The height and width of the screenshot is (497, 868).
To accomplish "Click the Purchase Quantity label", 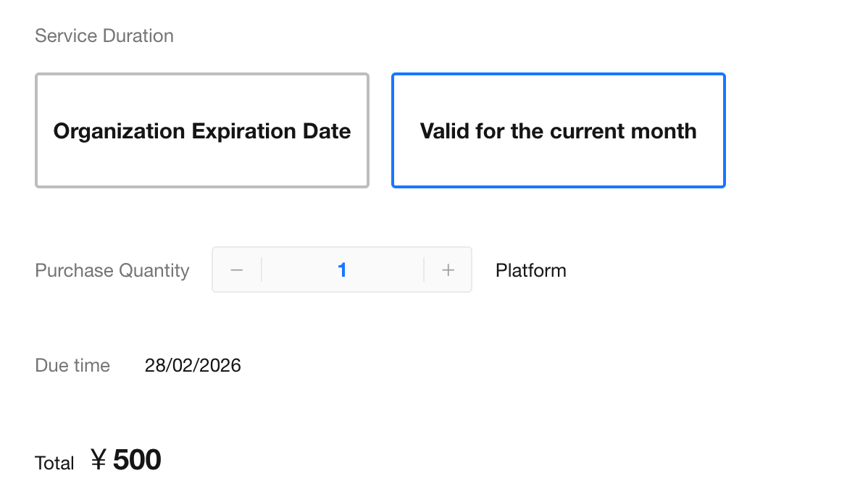I will (112, 270).
